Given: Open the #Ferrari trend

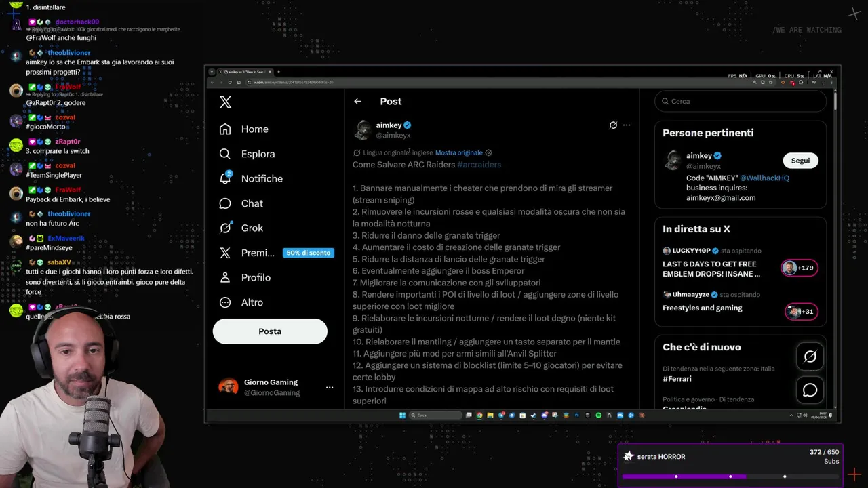Looking at the screenshot, I should point(677,379).
